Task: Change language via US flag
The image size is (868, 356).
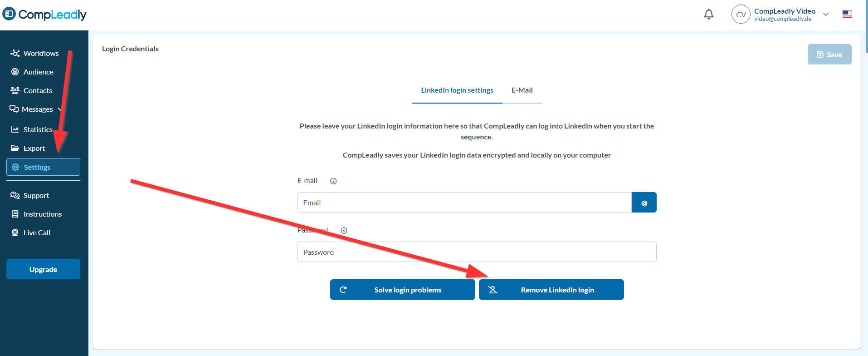Action: [847, 15]
